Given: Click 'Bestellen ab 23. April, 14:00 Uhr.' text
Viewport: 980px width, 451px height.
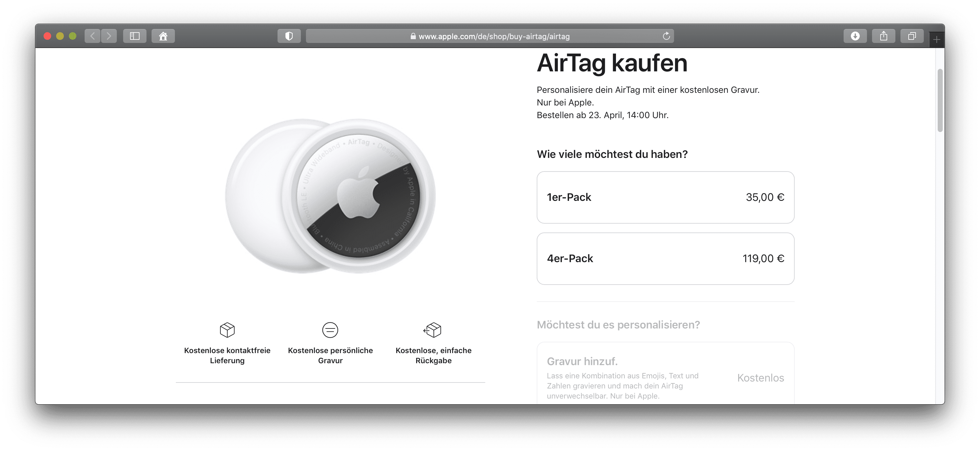Looking at the screenshot, I should 603,115.
